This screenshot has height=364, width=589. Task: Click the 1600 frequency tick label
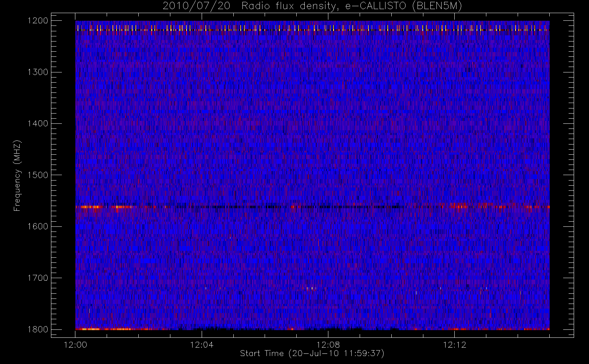click(x=38, y=226)
